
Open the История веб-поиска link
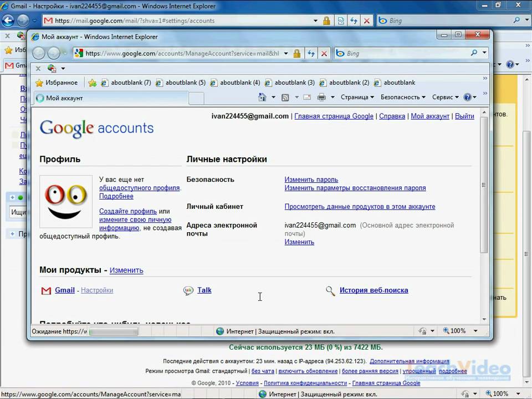coord(374,290)
